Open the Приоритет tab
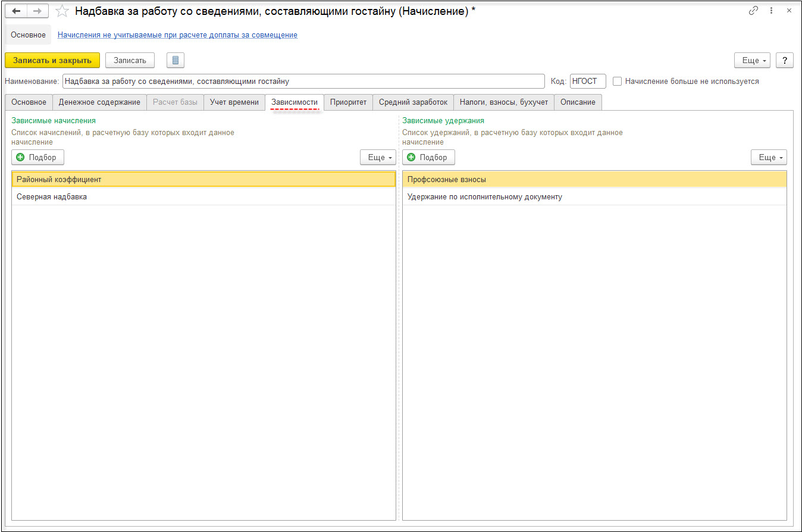Viewport: 802px width, 532px height. [349, 102]
